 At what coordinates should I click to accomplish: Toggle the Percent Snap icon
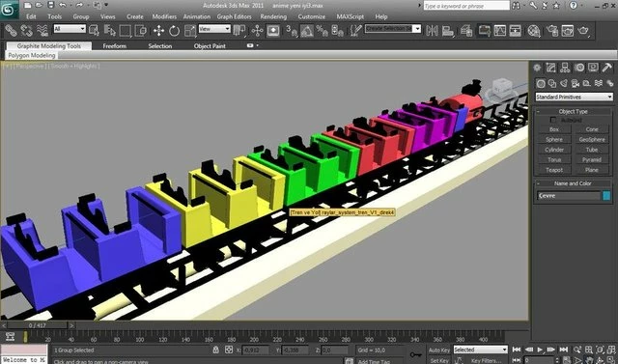pyautogui.click(x=322, y=30)
